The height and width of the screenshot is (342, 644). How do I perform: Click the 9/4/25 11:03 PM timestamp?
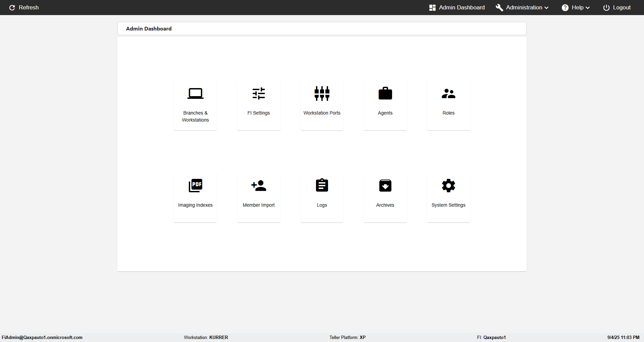coord(623,337)
